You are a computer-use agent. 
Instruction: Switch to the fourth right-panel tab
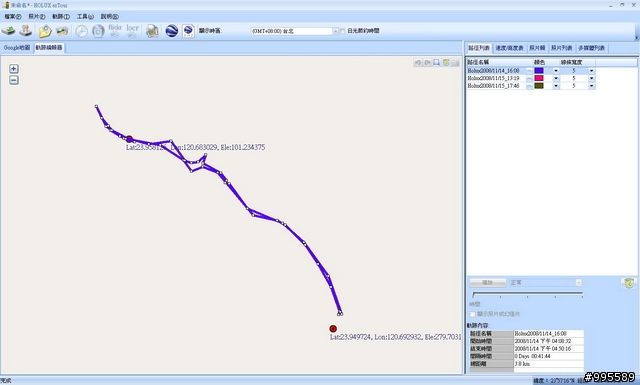[x=562, y=48]
